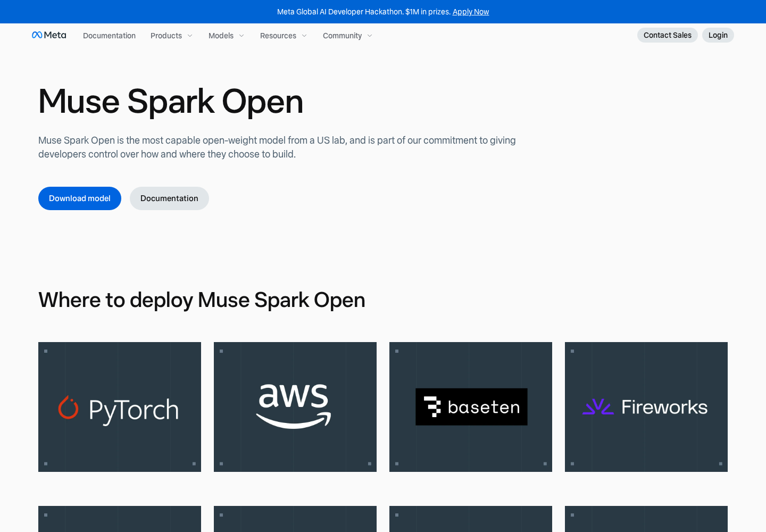The height and width of the screenshot is (532, 766).
Task: Expand the Community dropdown menu
Action: coord(347,36)
